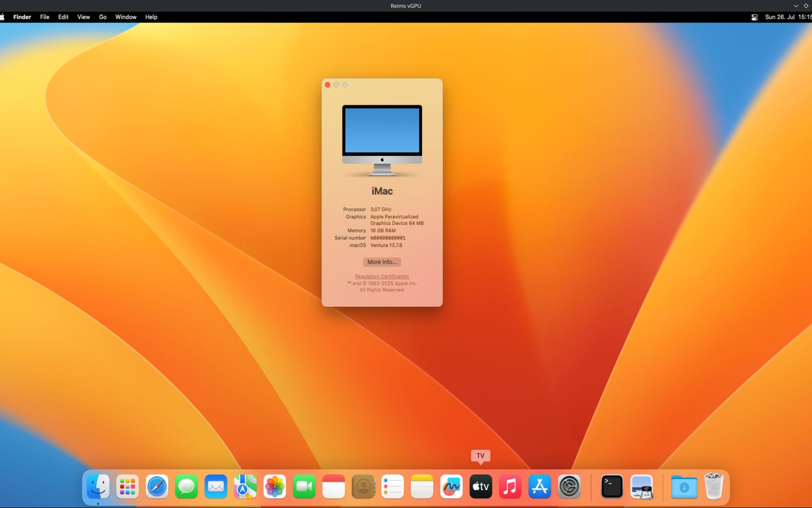Open the Preview app in the Dock

(642, 487)
